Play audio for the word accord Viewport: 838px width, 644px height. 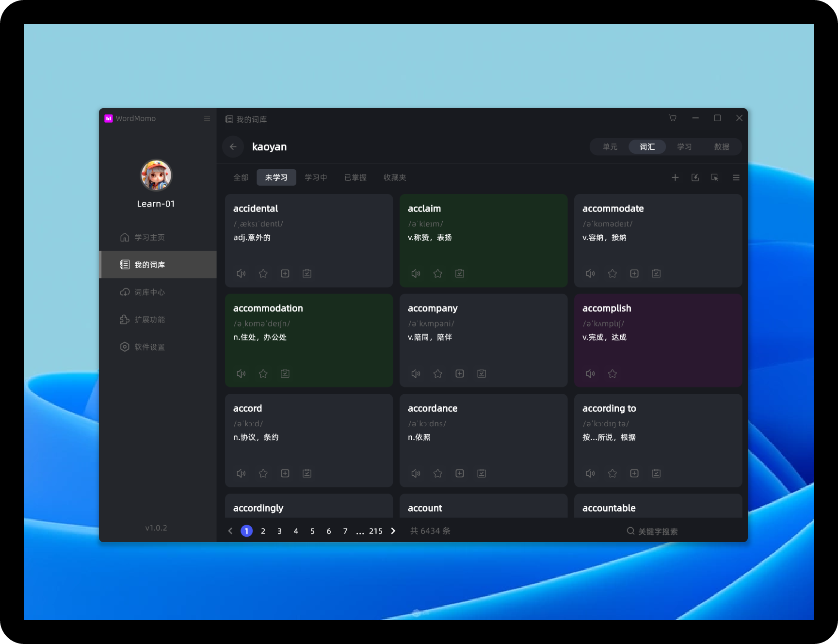click(241, 473)
